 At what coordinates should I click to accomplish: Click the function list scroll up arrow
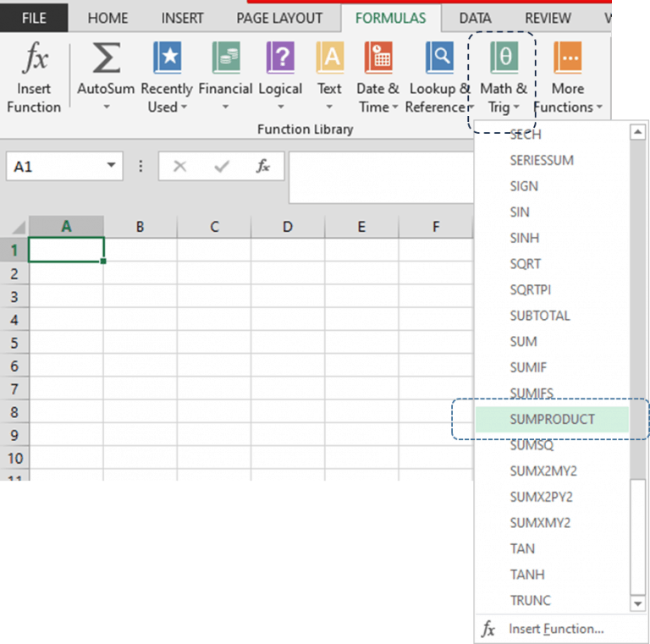tap(637, 132)
